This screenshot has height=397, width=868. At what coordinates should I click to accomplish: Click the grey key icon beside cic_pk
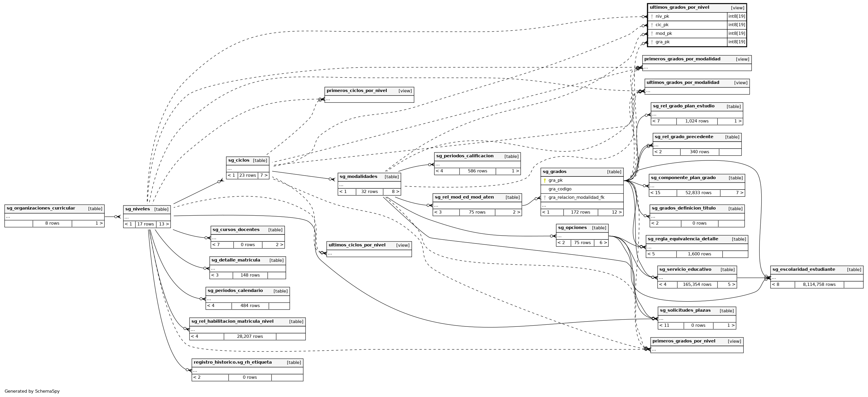click(652, 25)
